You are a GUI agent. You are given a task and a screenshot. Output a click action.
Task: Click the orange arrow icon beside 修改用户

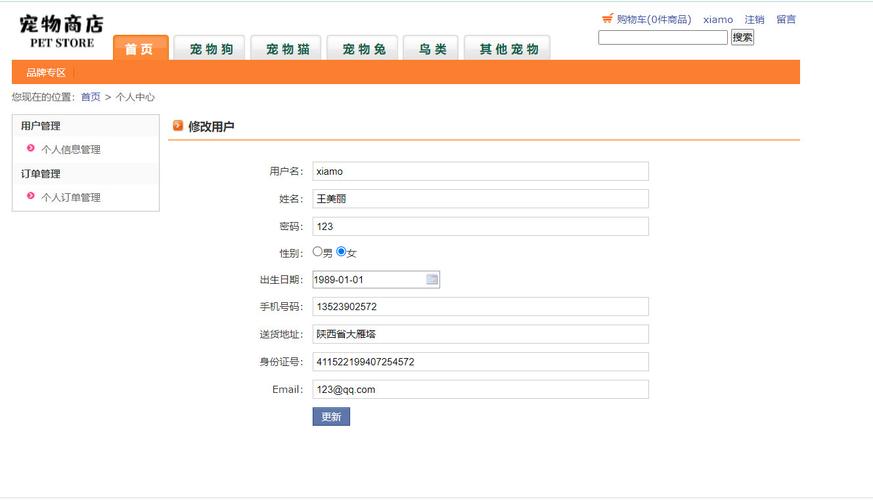click(x=178, y=126)
